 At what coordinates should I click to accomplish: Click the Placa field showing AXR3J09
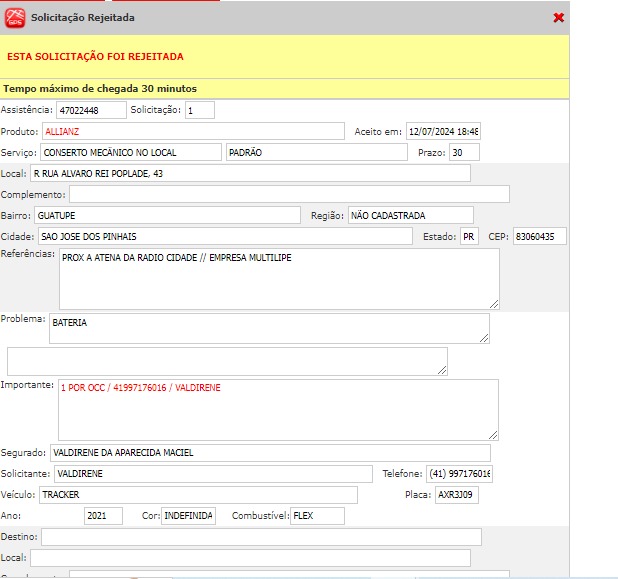[x=457, y=495]
